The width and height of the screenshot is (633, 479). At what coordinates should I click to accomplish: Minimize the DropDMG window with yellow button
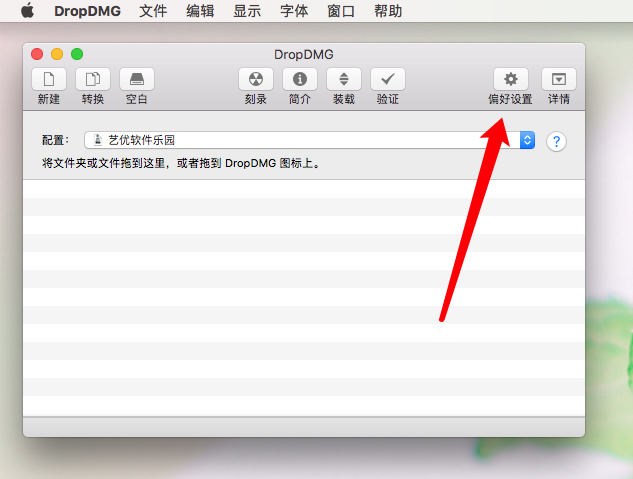click(57, 54)
